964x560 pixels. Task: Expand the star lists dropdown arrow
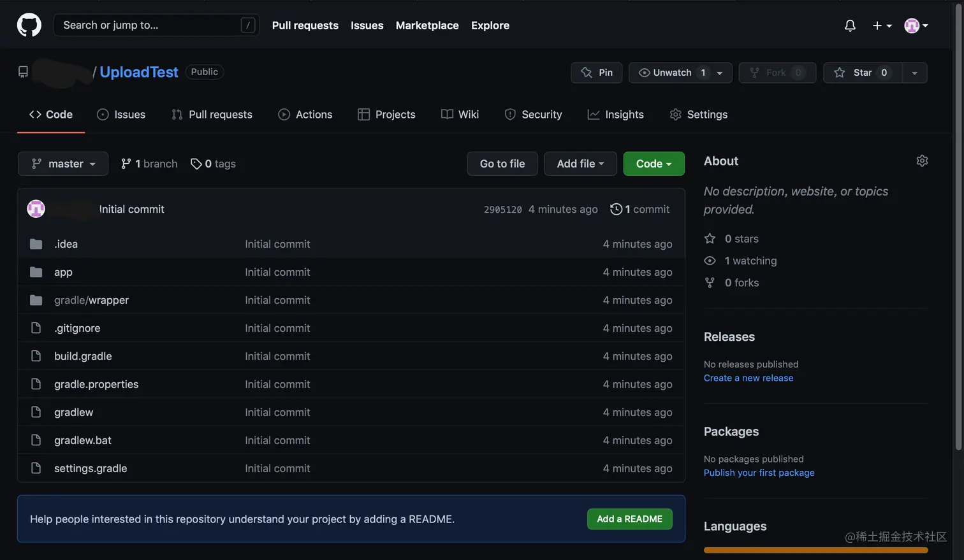pos(914,73)
